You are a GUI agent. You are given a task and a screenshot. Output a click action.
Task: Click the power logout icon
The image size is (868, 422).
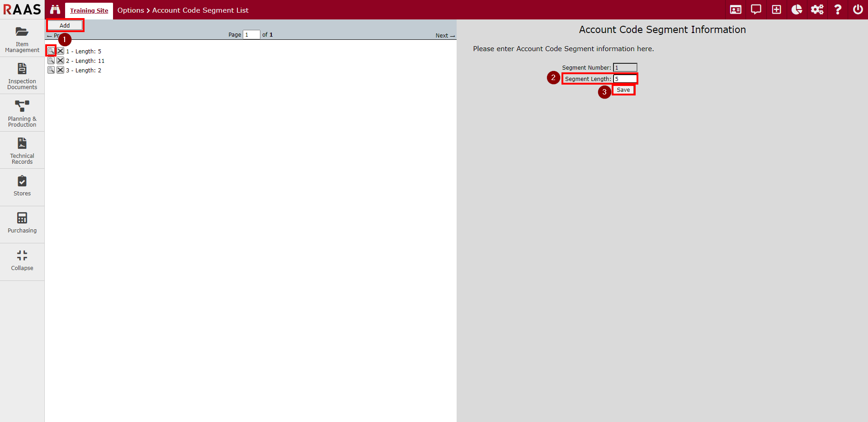(x=858, y=9)
